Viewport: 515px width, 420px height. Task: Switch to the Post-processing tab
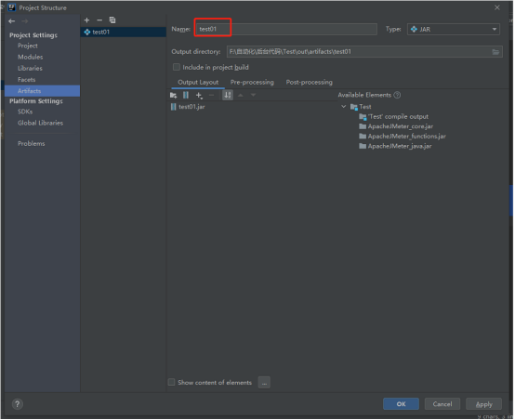point(309,82)
